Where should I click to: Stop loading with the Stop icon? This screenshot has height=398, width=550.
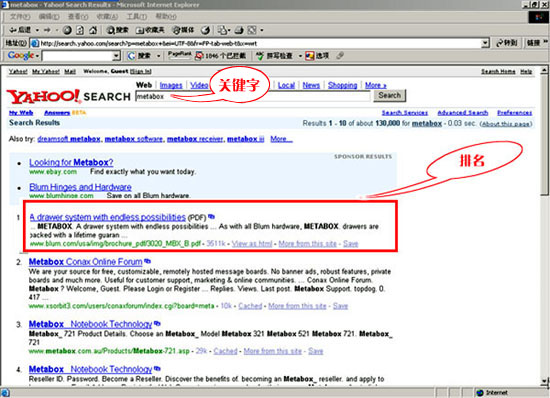click(67, 30)
